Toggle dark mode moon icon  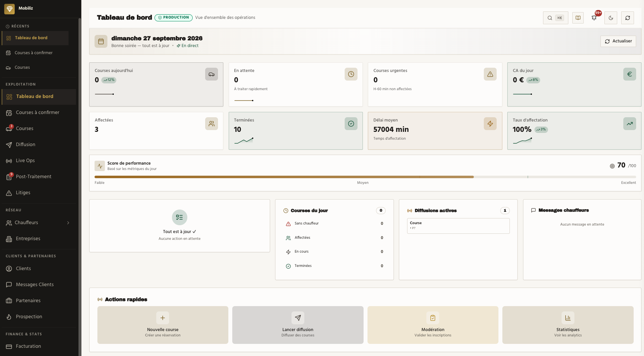click(611, 18)
